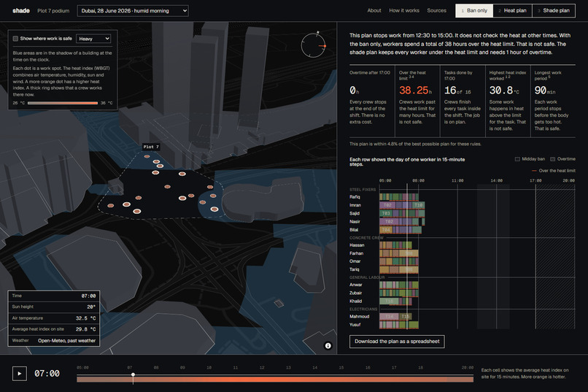Click the 16 of 16 tasks done value

(x=457, y=91)
